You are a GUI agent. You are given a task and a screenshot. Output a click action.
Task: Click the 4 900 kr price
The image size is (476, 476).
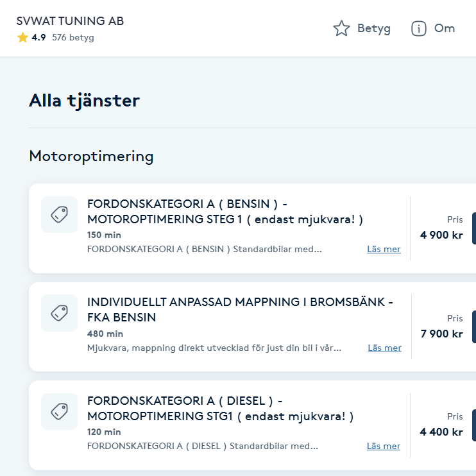441,235
